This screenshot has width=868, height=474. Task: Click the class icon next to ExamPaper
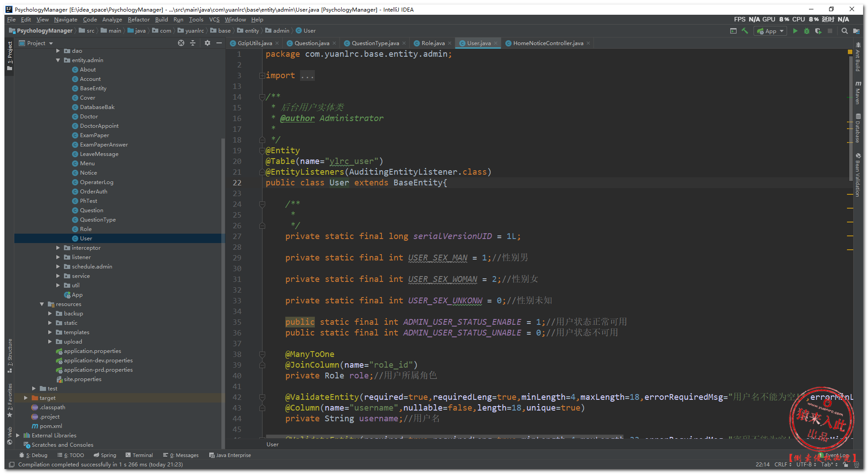[75, 135]
